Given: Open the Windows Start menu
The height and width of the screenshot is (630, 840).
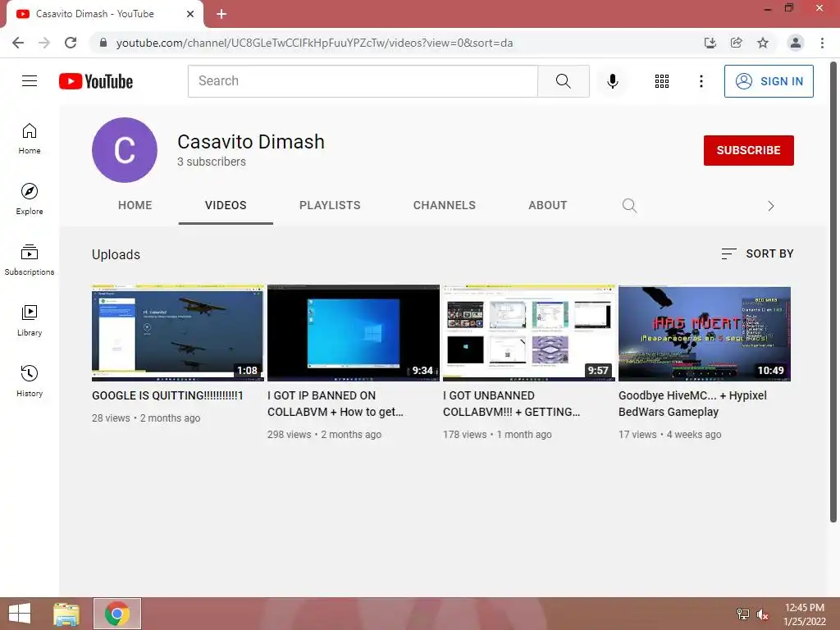Looking at the screenshot, I should [x=20, y=614].
